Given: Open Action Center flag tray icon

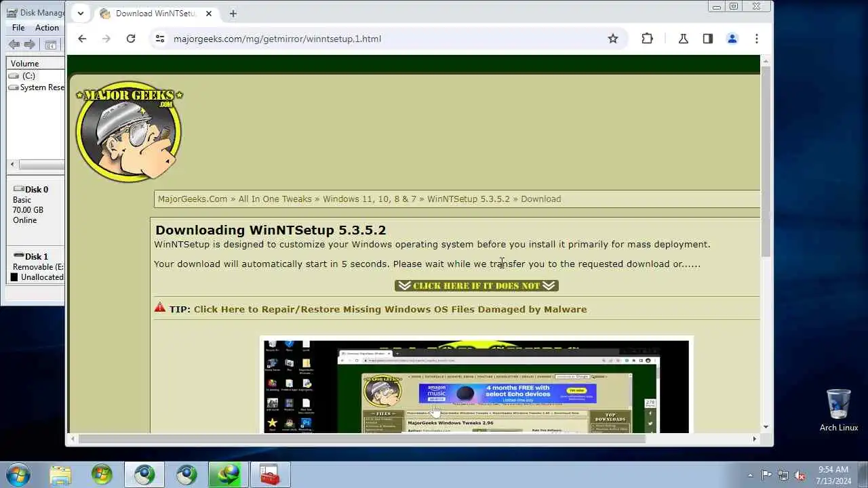Looking at the screenshot, I should [x=767, y=475].
